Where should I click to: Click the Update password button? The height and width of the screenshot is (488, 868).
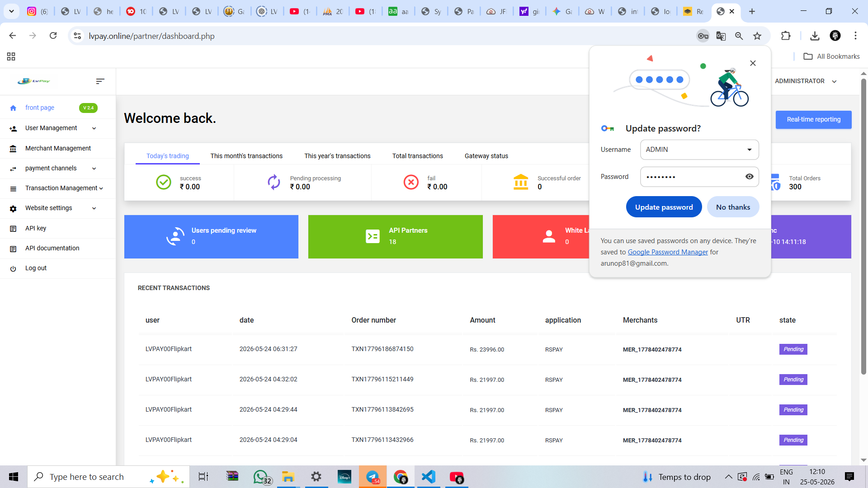tap(664, 207)
